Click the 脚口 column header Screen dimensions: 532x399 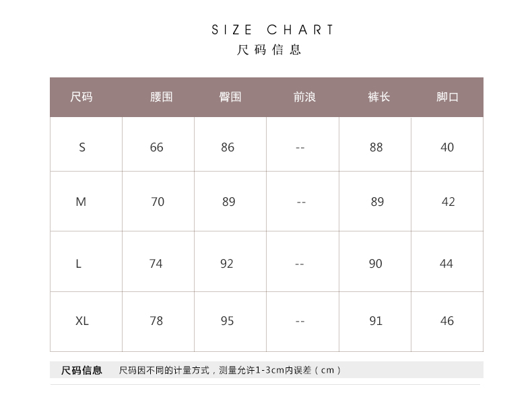[447, 97]
